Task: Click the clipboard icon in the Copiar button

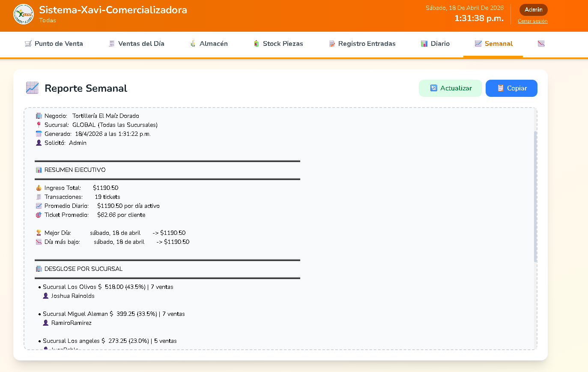Action: pos(500,88)
